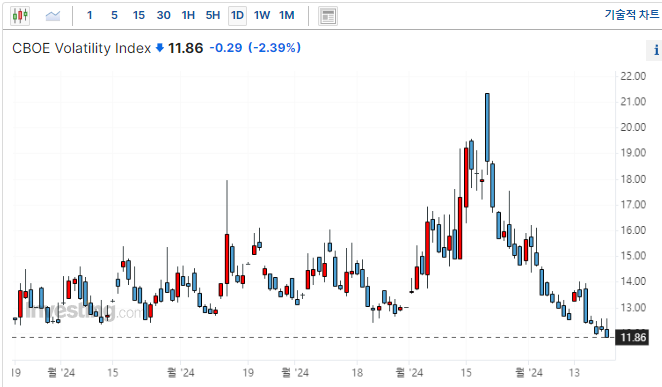662x387 pixels.
Task: Click the x-axis date label 18
Action: 357,373
